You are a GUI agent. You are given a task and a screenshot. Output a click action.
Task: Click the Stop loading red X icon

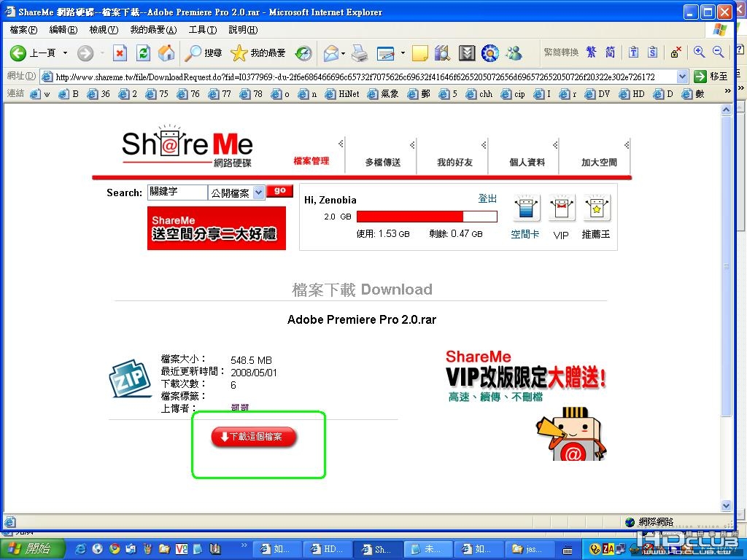[120, 52]
